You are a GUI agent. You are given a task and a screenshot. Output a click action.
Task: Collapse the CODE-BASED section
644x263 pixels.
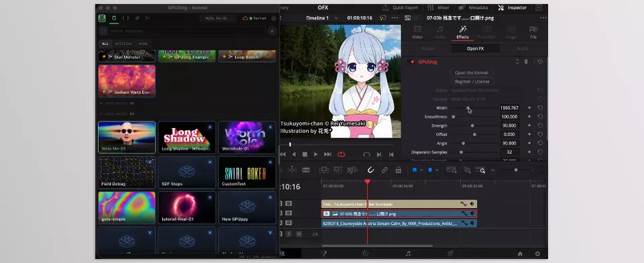(x=117, y=114)
